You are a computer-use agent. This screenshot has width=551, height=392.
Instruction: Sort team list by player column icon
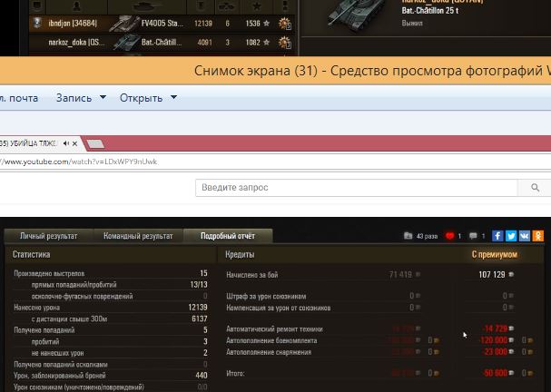pyautogui.click(x=77, y=6)
